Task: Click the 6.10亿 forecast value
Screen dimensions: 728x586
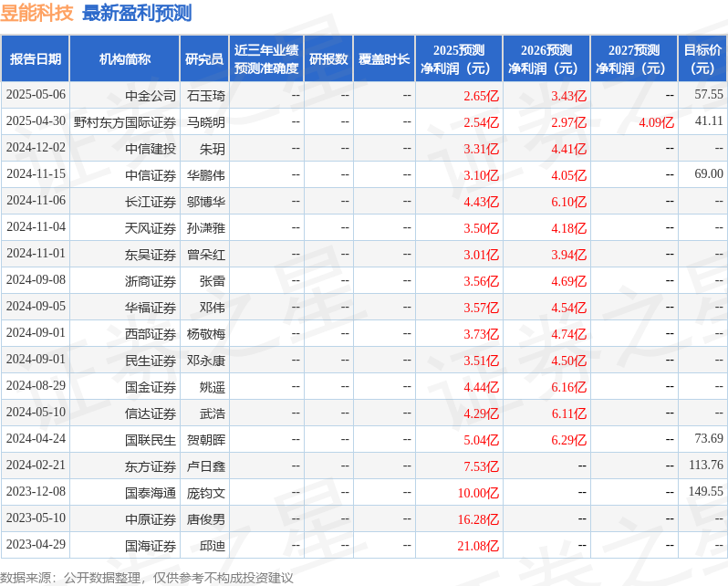Action: click(568, 202)
